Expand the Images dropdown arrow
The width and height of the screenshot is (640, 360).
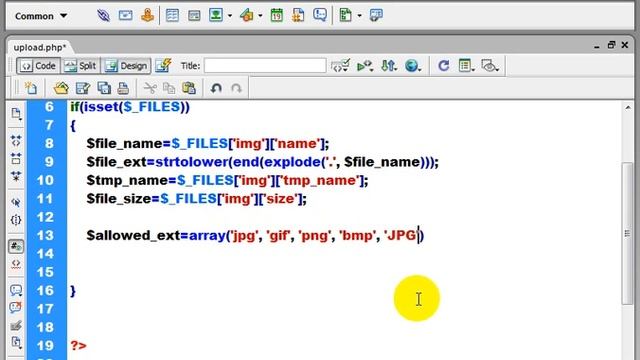tap(230, 16)
